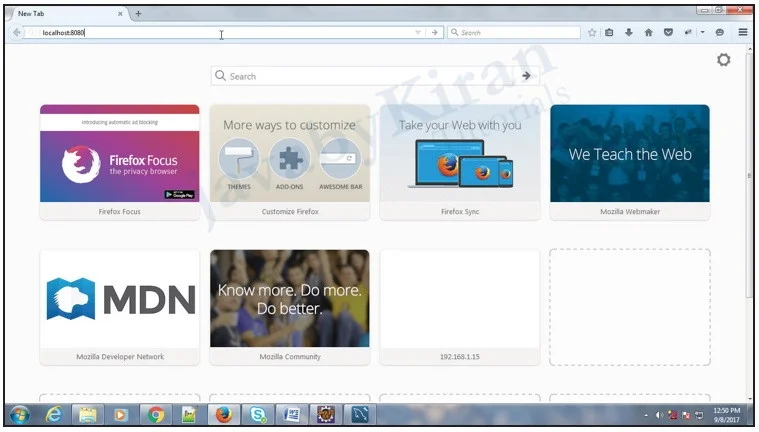Image resolution: width=759 pixels, height=432 pixels.
Task: Show bookmarks list icon
Action: coord(609,32)
